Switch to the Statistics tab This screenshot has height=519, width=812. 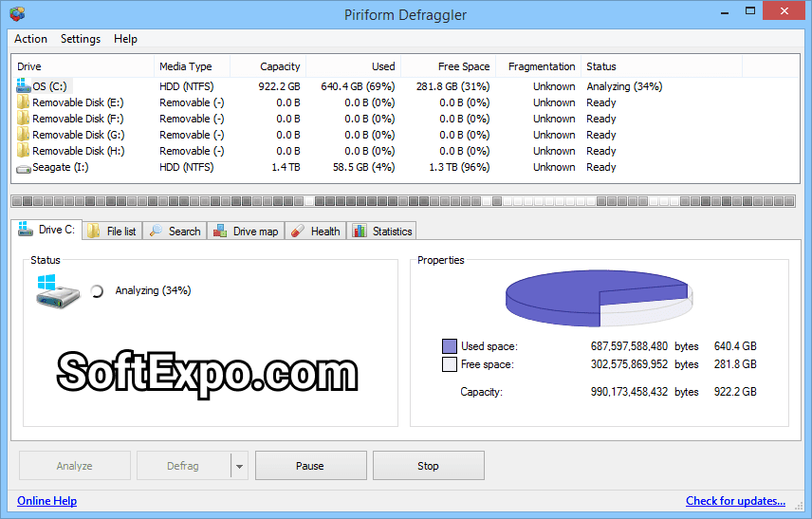click(x=382, y=231)
